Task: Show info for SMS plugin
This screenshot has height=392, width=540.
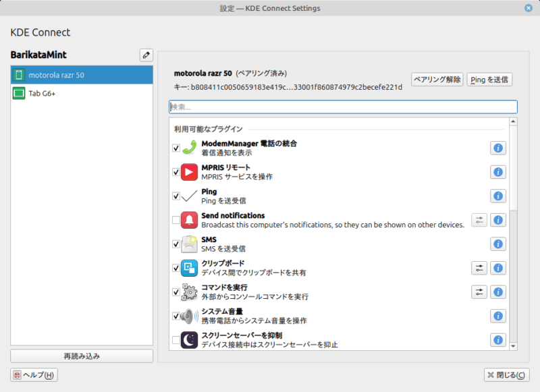Action: [498, 244]
